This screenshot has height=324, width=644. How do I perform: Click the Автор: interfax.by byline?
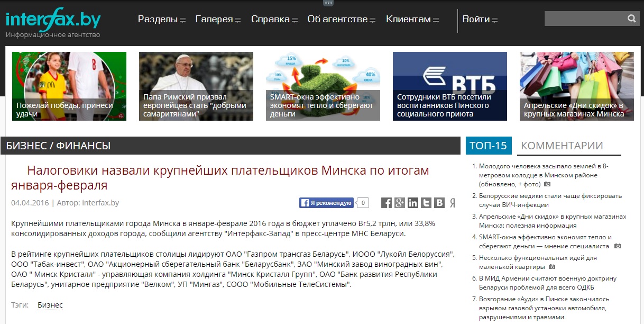tap(88, 203)
